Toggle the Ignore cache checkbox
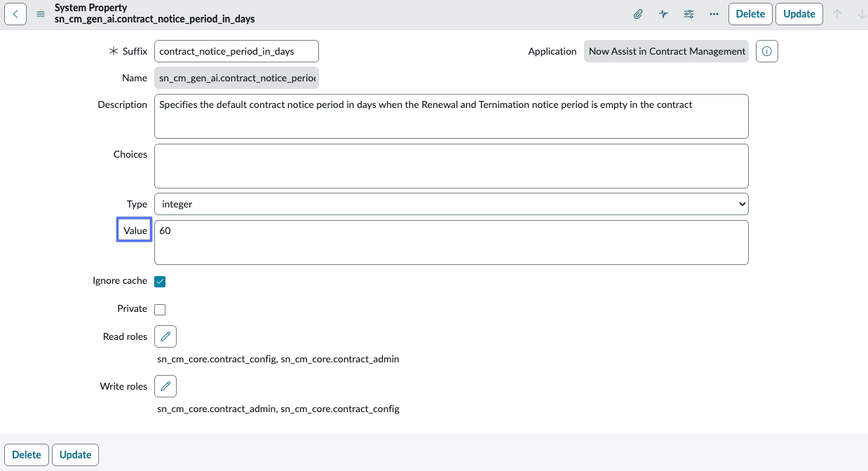The image size is (868, 471). coord(160,282)
